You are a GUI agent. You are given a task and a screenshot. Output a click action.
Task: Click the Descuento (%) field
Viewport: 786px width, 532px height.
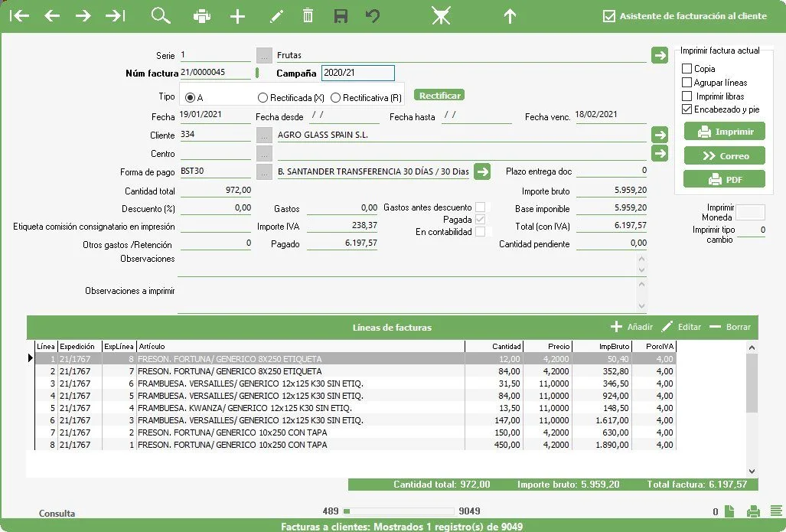[215, 208]
